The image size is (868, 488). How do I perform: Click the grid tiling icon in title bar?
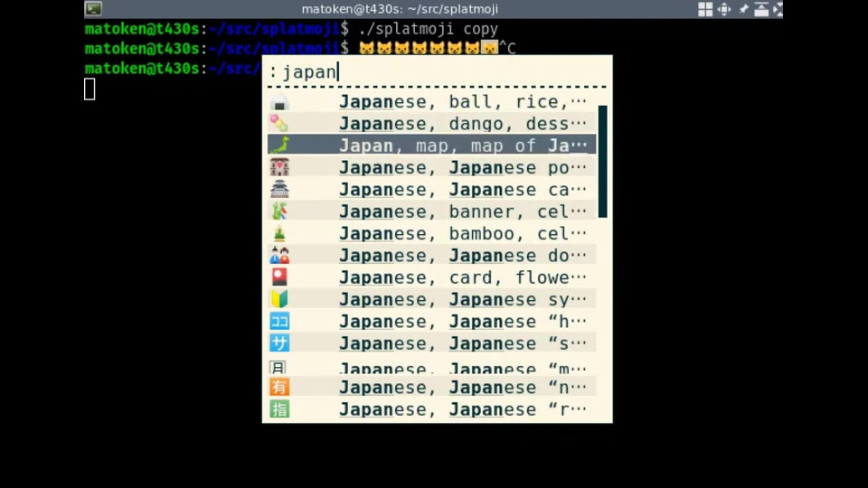pyautogui.click(x=705, y=9)
